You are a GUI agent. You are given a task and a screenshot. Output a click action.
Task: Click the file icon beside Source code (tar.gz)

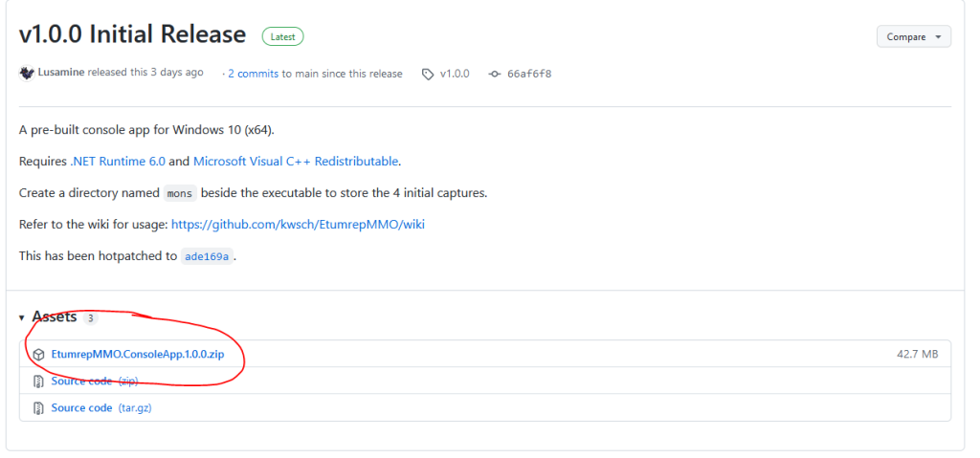coord(39,407)
